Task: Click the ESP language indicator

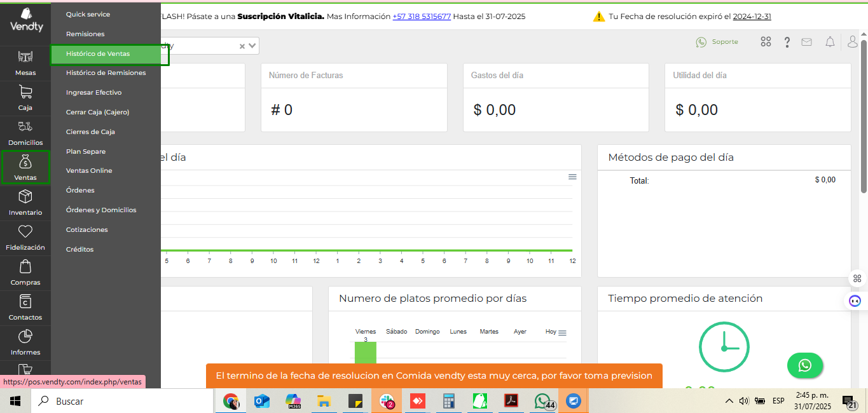Action: (778, 401)
